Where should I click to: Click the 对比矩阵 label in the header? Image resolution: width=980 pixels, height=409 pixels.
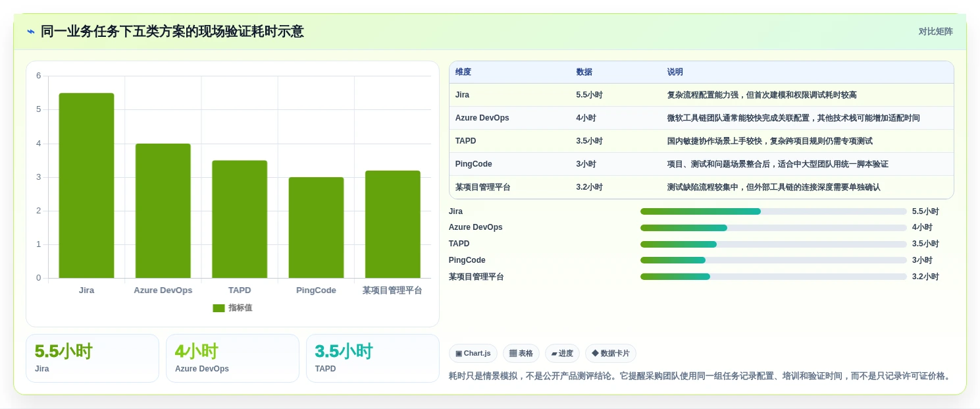(x=935, y=32)
